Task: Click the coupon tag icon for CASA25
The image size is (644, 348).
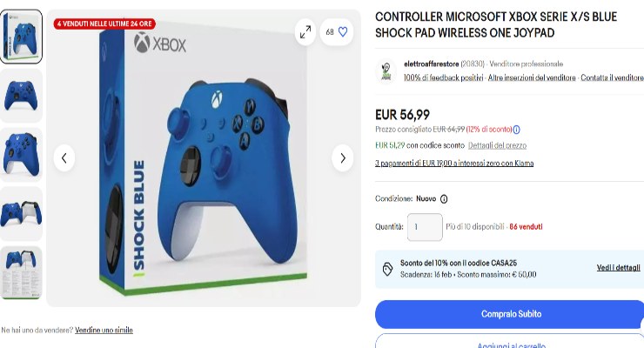Action: pyautogui.click(x=387, y=269)
